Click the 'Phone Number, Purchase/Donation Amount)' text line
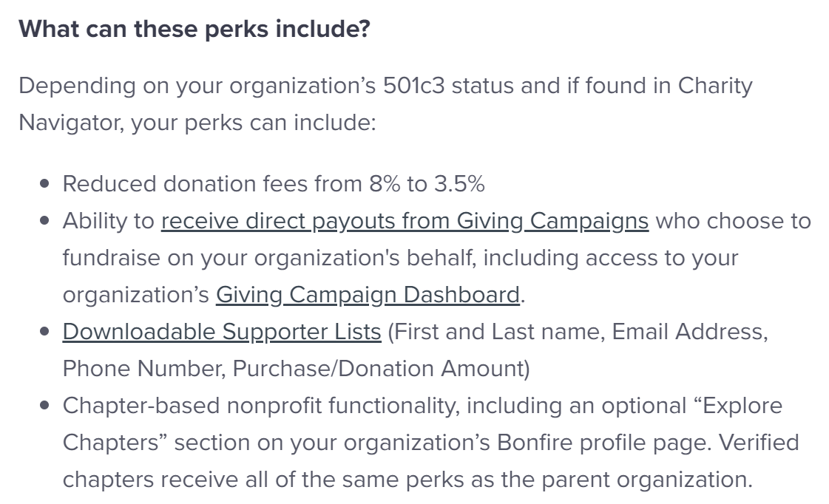The image size is (829, 504). (x=296, y=369)
